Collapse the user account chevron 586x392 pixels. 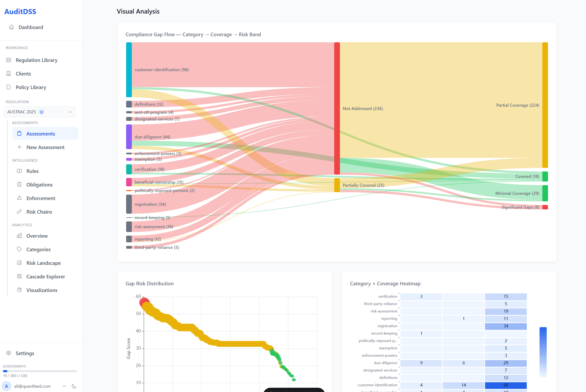[65, 386]
